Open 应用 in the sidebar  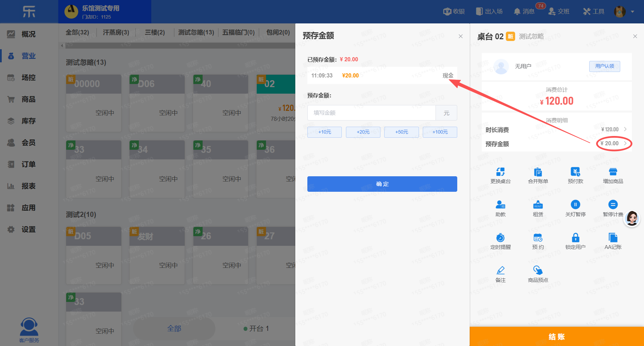click(29, 208)
